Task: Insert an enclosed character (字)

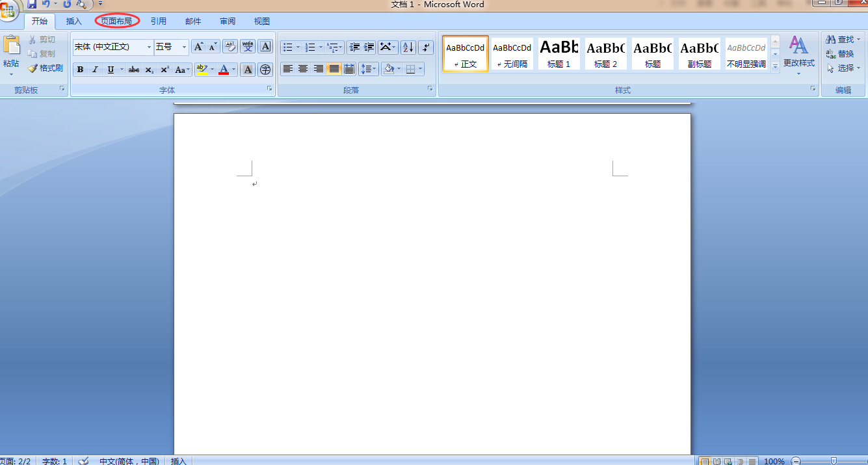Action: 265,70
